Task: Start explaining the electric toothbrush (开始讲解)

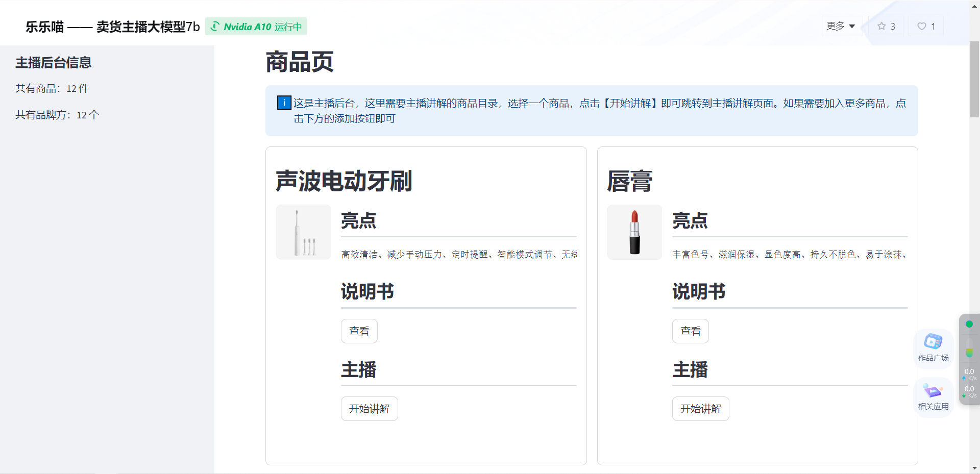Action: (369, 409)
